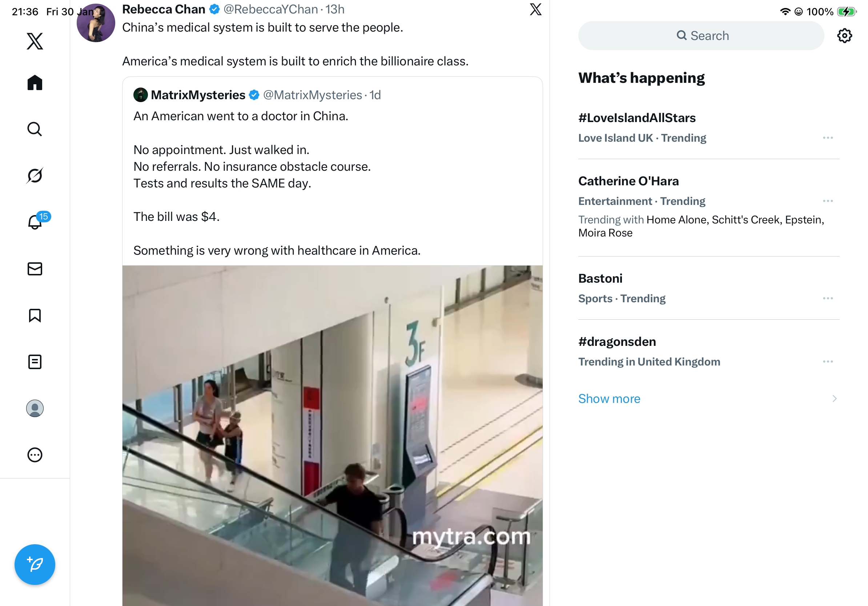Open Messages envelope icon
This screenshot has height=606, width=868.
click(x=35, y=268)
